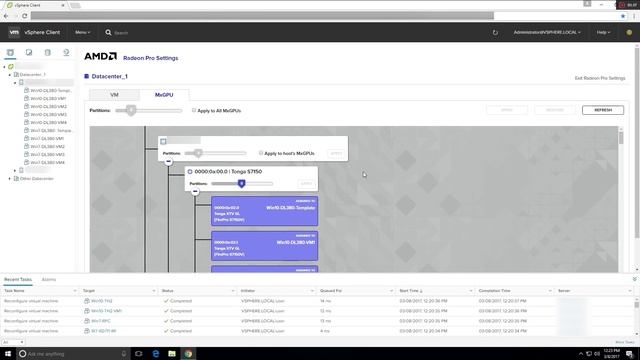Click the global Partitions slider handle

(x=131, y=110)
